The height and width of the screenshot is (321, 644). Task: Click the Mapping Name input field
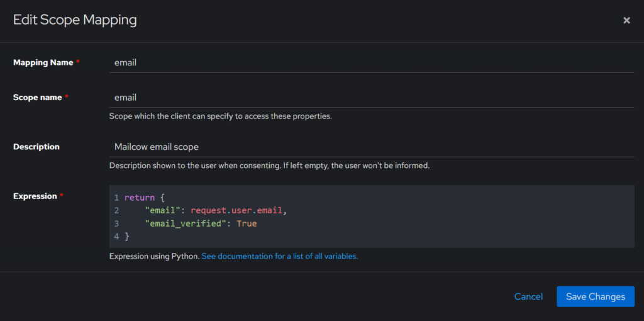[x=372, y=62]
